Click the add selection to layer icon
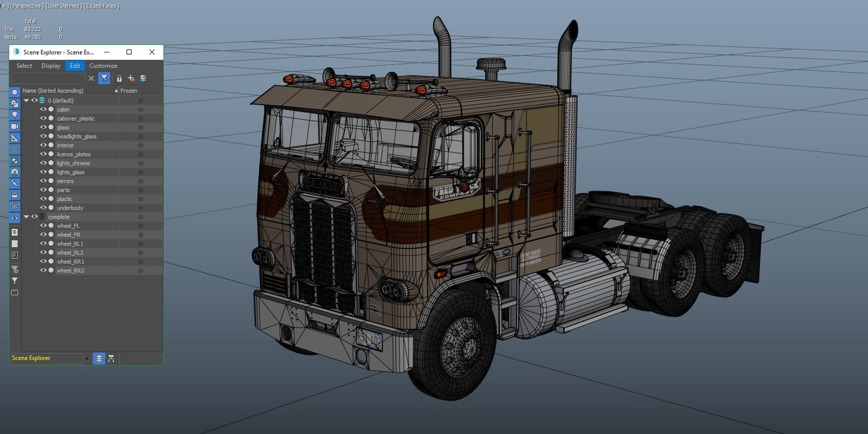This screenshot has width=868, height=434. [x=143, y=78]
